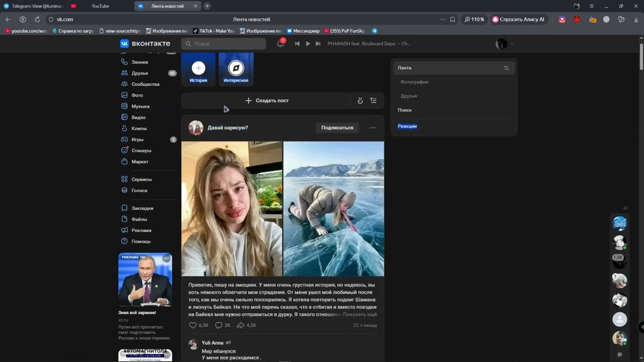Open feed sorting icon beside Создать пост

click(373, 101)
